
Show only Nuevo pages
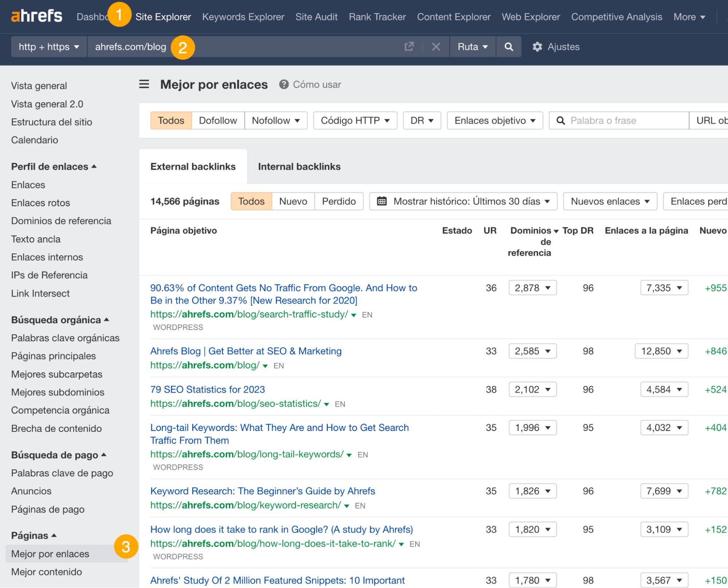293,201
